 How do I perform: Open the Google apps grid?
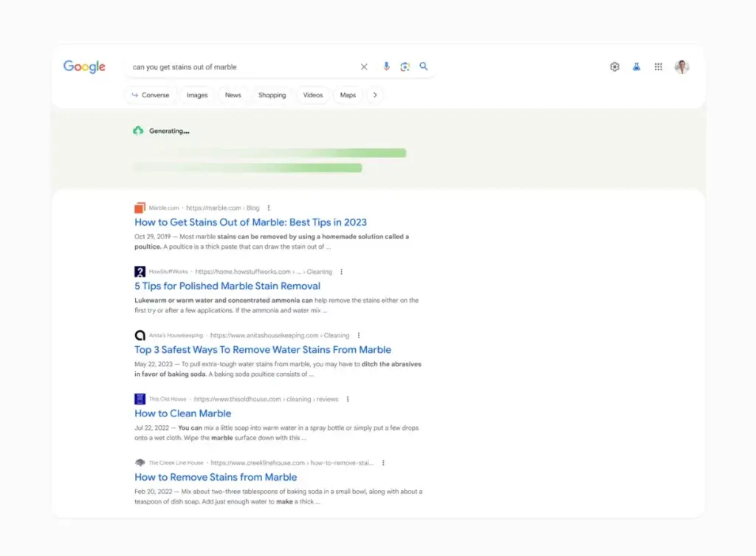(659, 66)
